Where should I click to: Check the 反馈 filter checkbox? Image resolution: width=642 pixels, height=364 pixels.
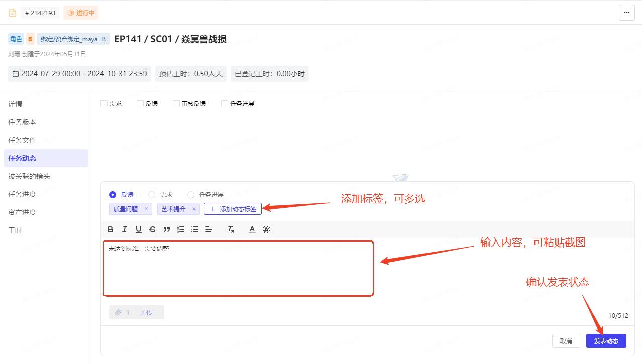[x=140, y=104]
